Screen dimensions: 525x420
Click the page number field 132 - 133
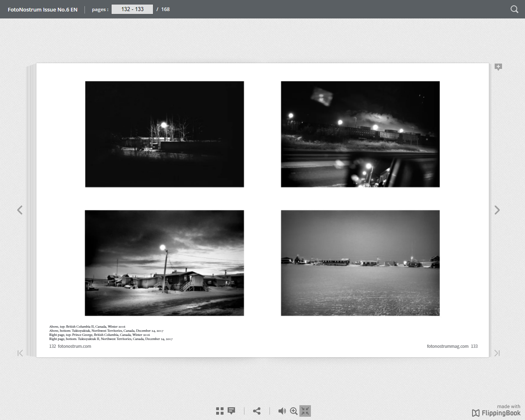132,9
